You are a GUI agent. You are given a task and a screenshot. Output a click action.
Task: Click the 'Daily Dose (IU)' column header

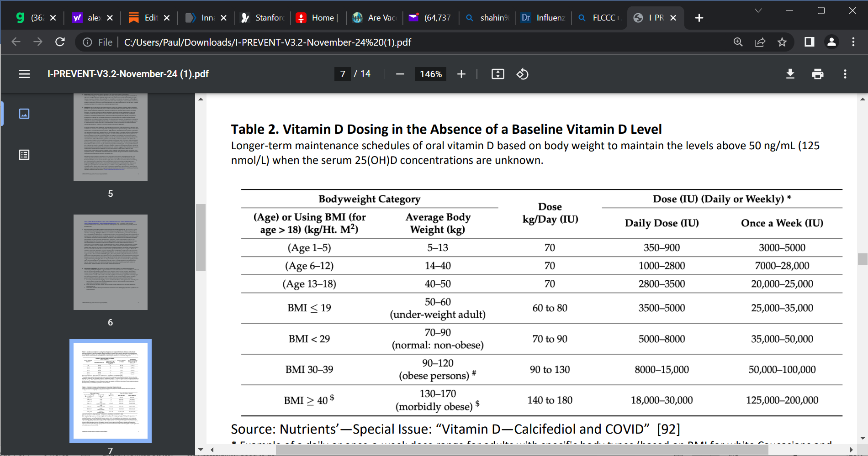662,223
